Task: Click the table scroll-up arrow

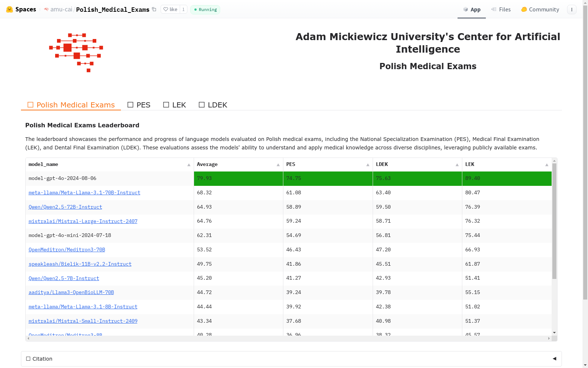Action: point(554,161)
